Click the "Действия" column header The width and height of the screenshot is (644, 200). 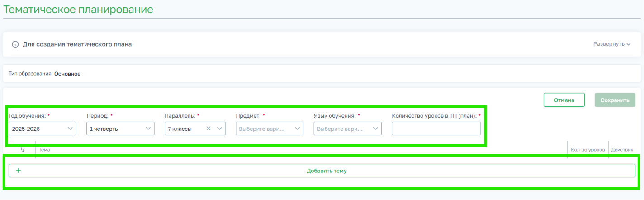click(x=621, y=149)
